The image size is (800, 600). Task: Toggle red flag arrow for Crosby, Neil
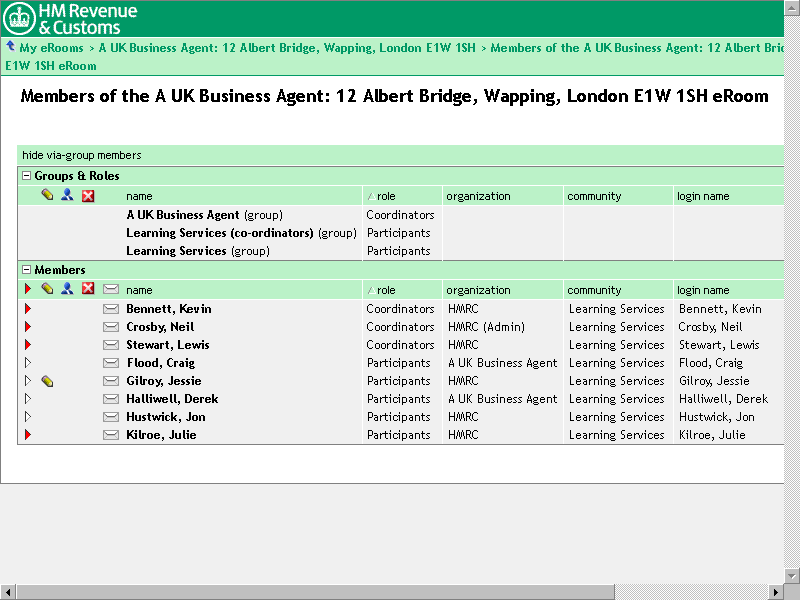[x=28, y=327]
